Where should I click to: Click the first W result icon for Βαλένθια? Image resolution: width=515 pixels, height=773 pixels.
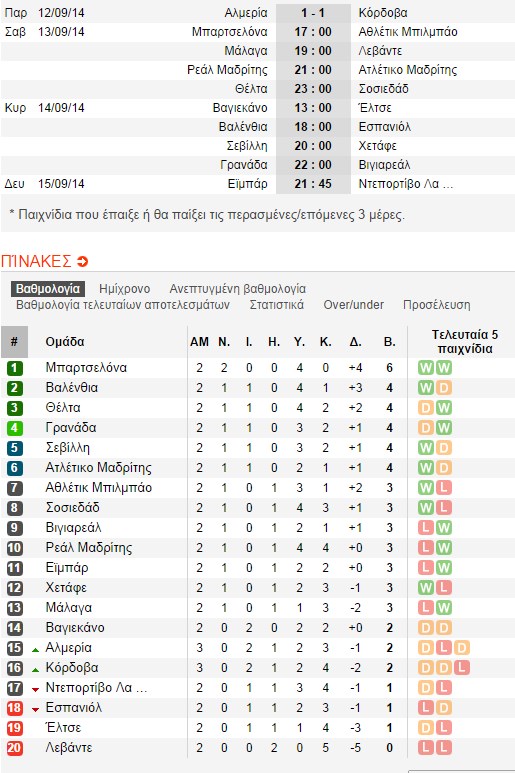(x=425, y=388)
